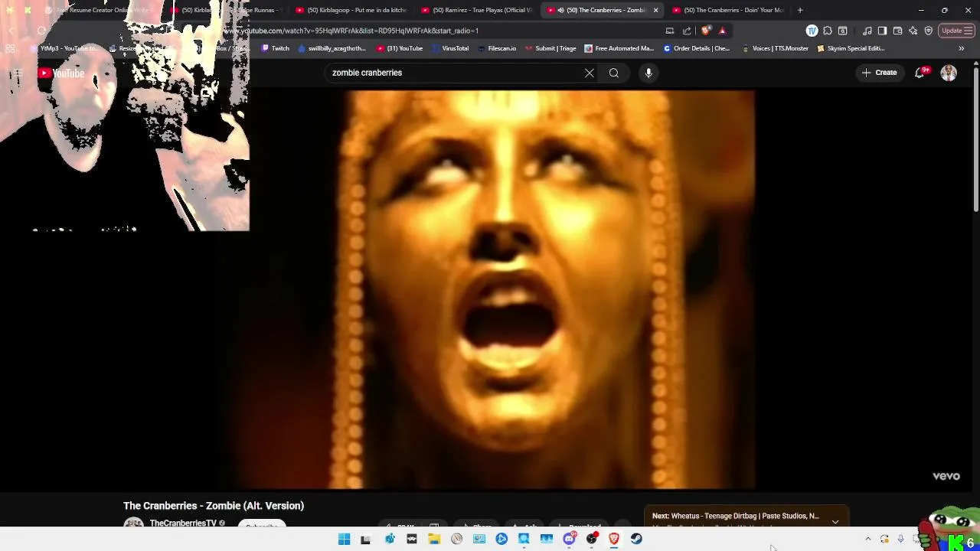Open Steam from the taskbar
This screenshot has height=551, width=980.
coord(636,540)
